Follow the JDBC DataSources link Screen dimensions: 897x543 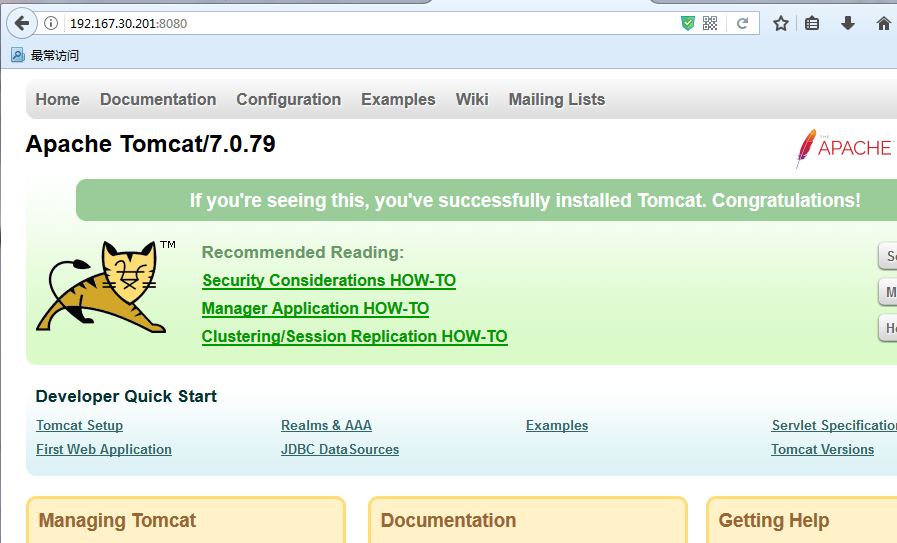[x=340, y=450]
